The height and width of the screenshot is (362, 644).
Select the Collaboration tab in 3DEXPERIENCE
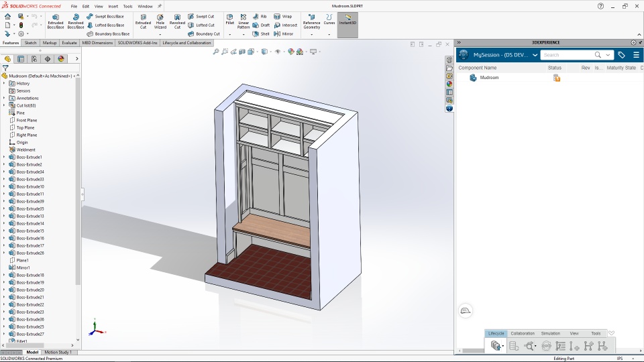coord(523,333)
